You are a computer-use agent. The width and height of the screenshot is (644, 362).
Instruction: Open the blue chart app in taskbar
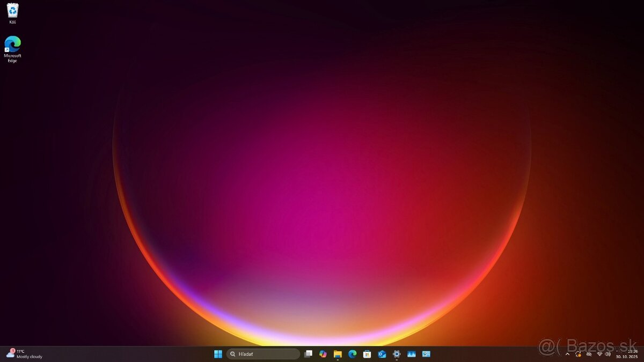click(412, 354)
